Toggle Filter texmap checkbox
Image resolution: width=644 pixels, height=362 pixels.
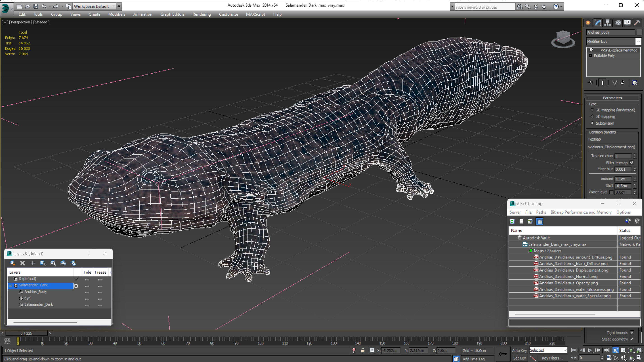pyautogui.click(x=632, y=163)
